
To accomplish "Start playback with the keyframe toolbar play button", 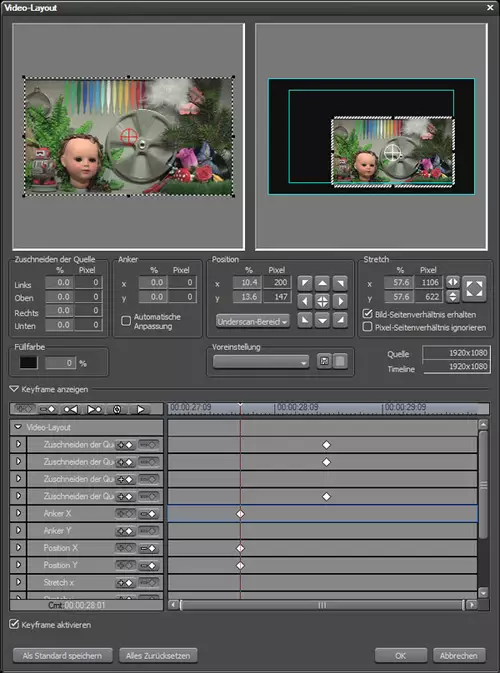I will [140, 409].
